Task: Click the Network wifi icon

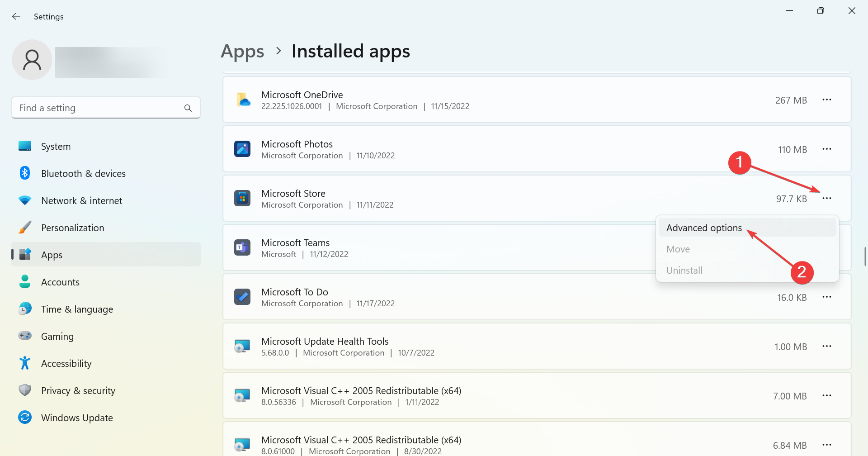Action: 25,200
